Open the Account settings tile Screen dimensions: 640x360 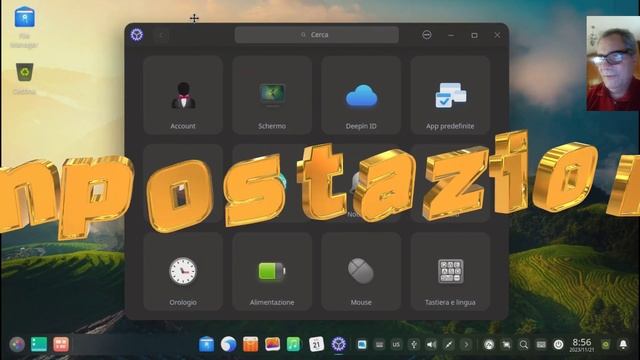pyautogui.click(x=183, y=95)
